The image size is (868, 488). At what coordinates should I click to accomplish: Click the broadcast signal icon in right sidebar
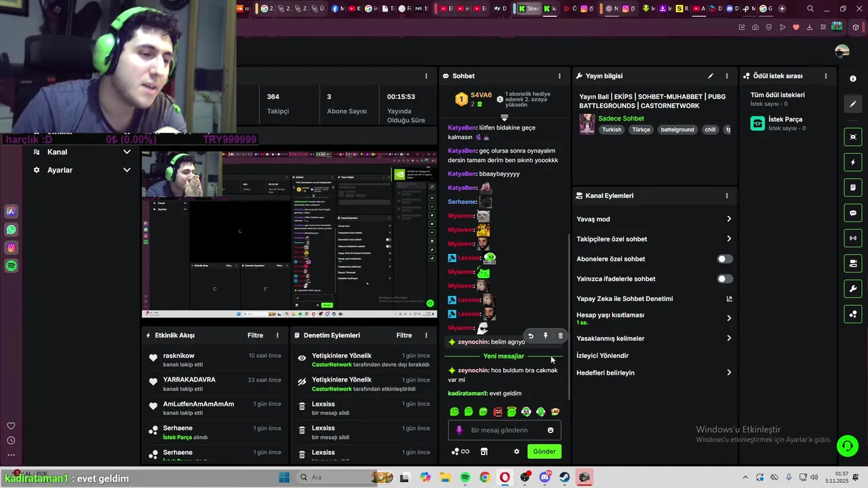853,238
